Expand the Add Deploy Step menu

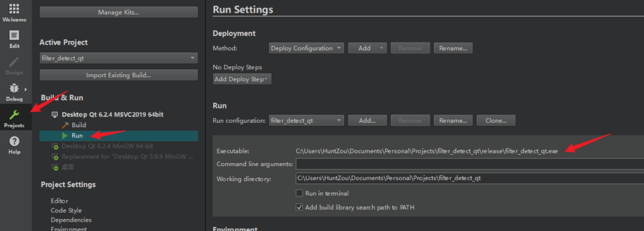tap(242, 79)
